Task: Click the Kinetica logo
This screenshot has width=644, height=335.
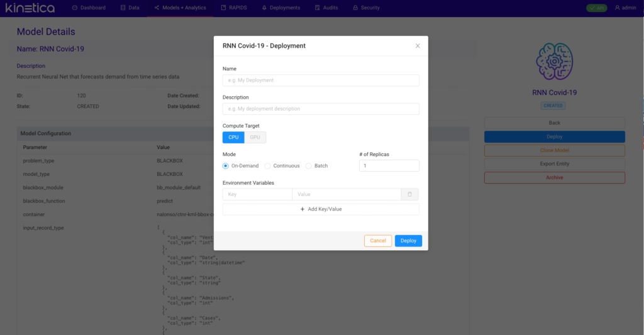Action: [30, 8]
